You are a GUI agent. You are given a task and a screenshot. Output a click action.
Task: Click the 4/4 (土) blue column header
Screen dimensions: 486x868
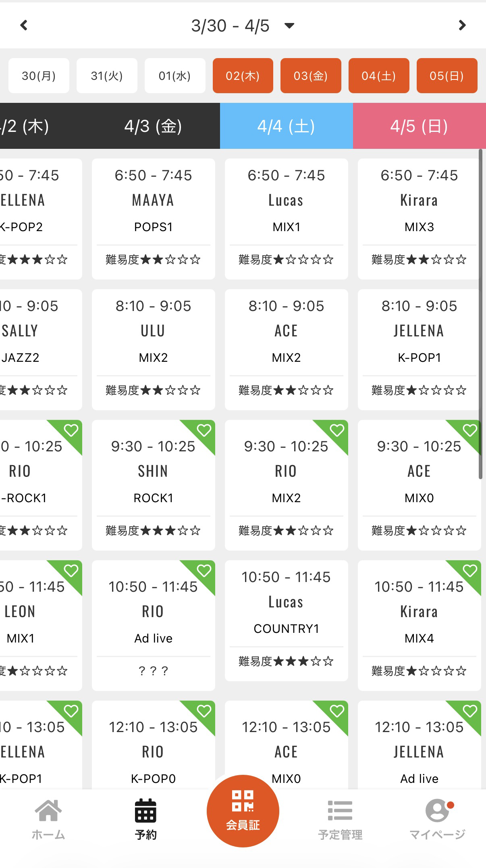[x=286, y=126]
